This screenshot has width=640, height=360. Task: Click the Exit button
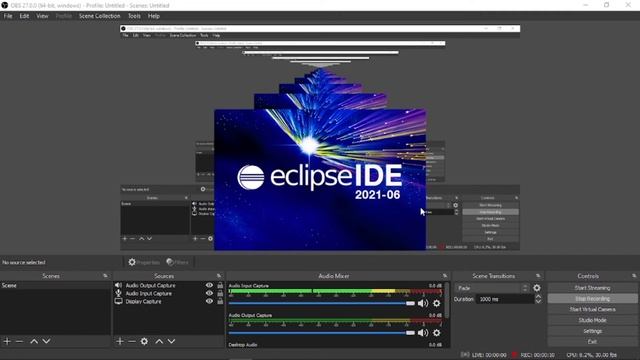tap(592, 342)
